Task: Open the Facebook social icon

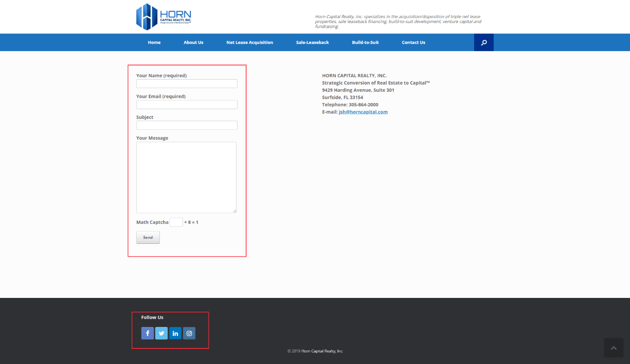Action: (147, 333)
